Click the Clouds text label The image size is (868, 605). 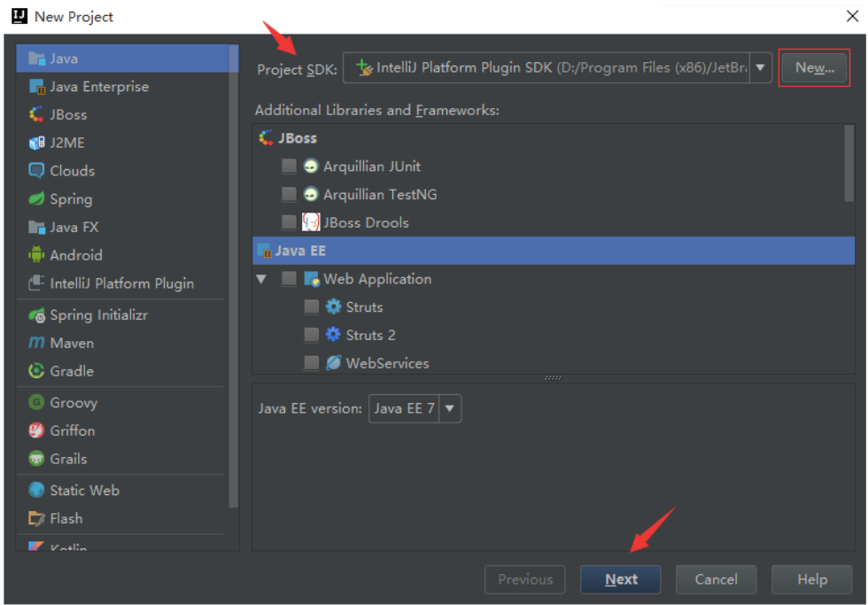[72, 170]
